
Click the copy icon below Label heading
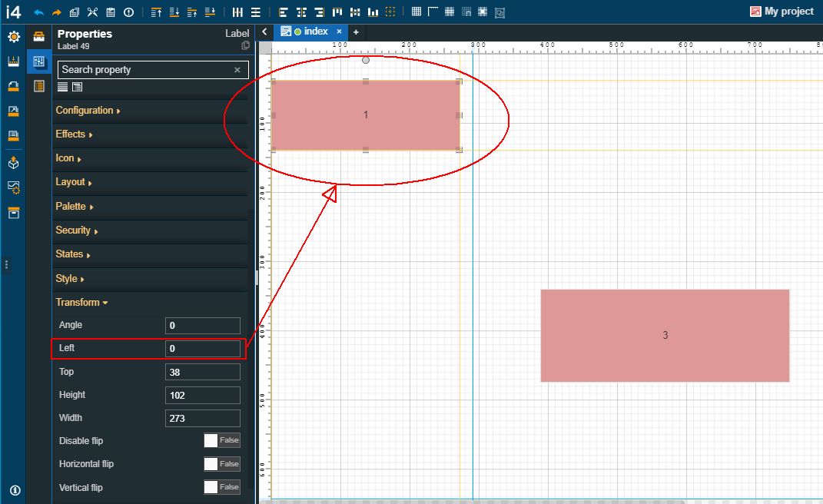click(x=245, y=45)
